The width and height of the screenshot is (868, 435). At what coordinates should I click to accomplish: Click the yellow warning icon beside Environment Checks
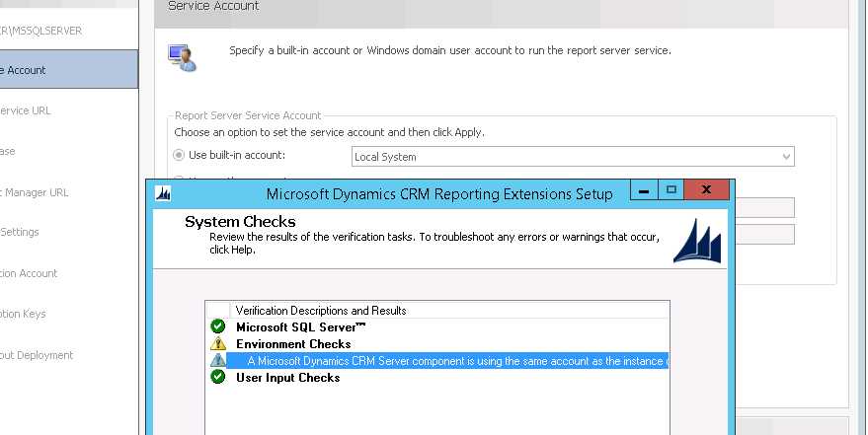(218, 344)
